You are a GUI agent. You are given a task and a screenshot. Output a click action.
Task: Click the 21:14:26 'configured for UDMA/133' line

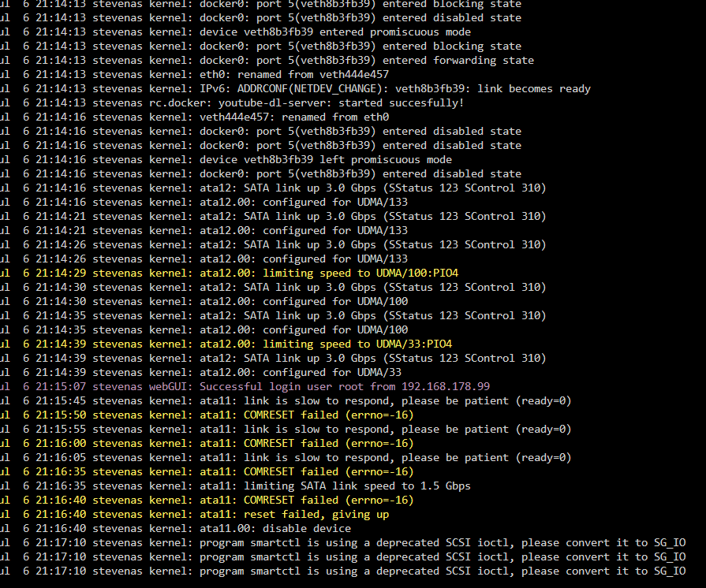204,259
